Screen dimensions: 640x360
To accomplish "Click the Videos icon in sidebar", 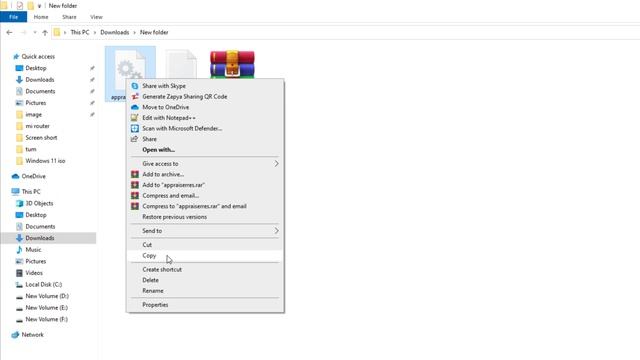I will pyautogui.click(x=19, y=273).
